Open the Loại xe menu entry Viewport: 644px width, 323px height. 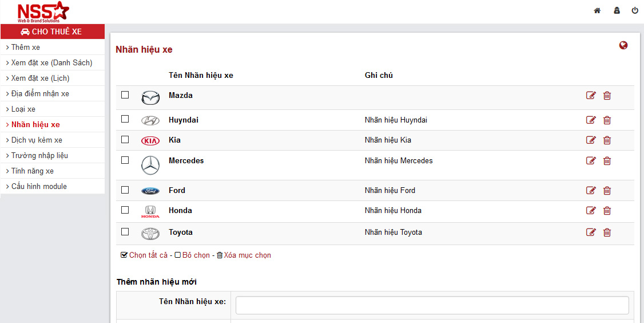(23, 109)
